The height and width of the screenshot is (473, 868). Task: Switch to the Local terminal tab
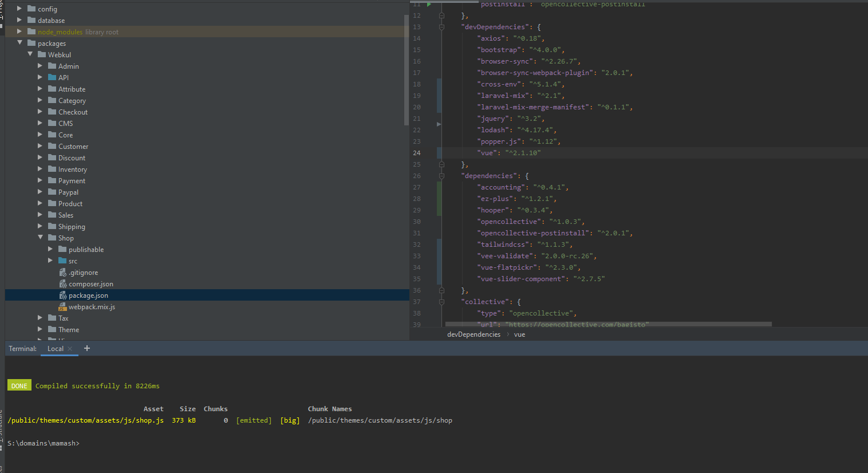pyautogui.click(x=55, y=348)
